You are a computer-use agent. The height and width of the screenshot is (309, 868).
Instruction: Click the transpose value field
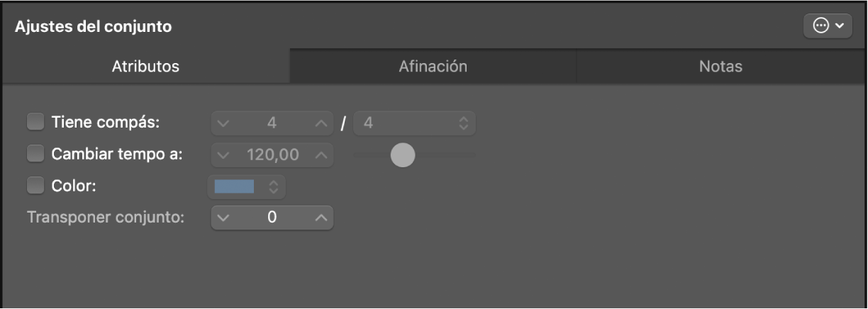[x=272, y=218]
